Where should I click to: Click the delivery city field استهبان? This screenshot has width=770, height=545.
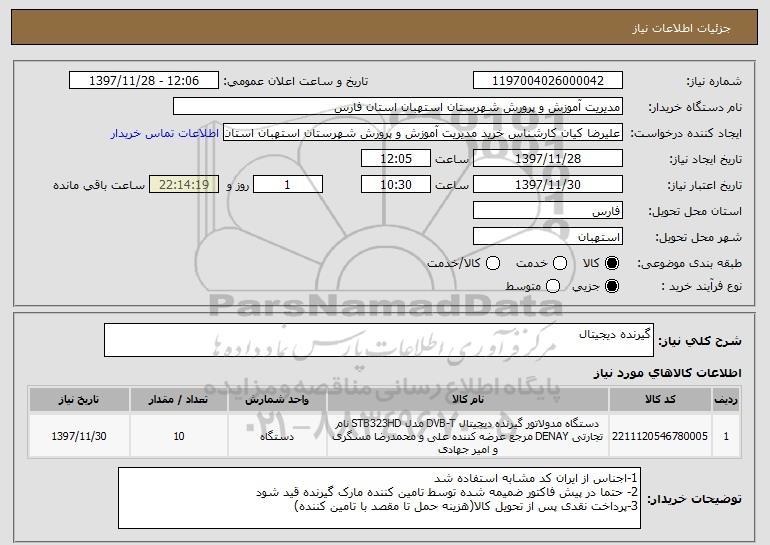pos(548,236)
